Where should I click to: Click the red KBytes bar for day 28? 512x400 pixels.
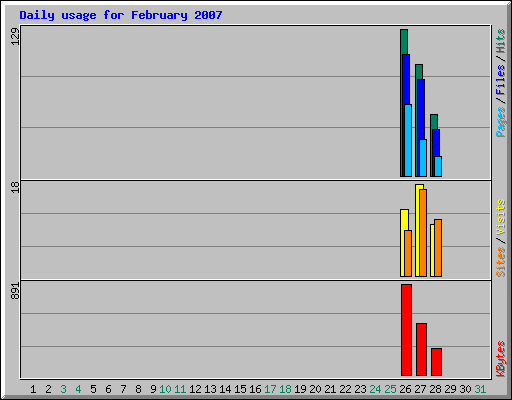pyautogui.click(x=436, y=362)
